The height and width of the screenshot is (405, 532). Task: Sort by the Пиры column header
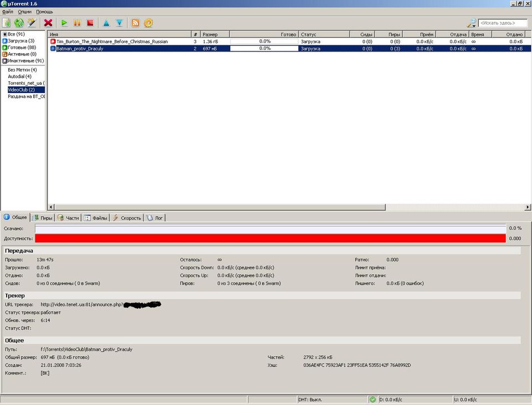click(388, 34)
